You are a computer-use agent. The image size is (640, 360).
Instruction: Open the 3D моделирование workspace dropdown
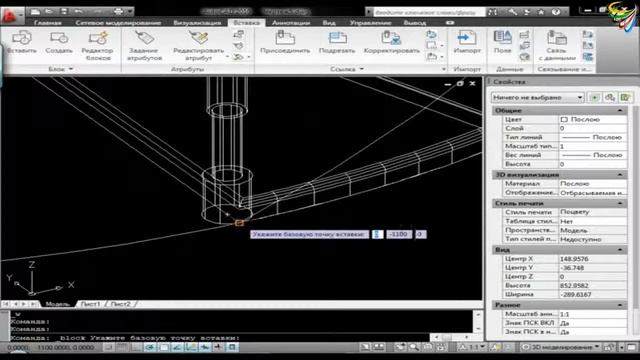pos(560,347)
